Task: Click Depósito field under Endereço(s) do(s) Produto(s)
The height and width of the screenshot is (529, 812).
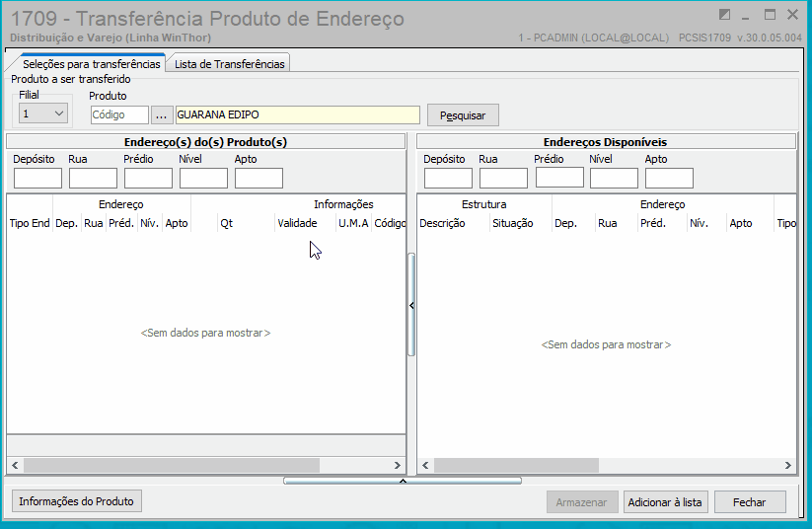Action: (x=37, y=179)
